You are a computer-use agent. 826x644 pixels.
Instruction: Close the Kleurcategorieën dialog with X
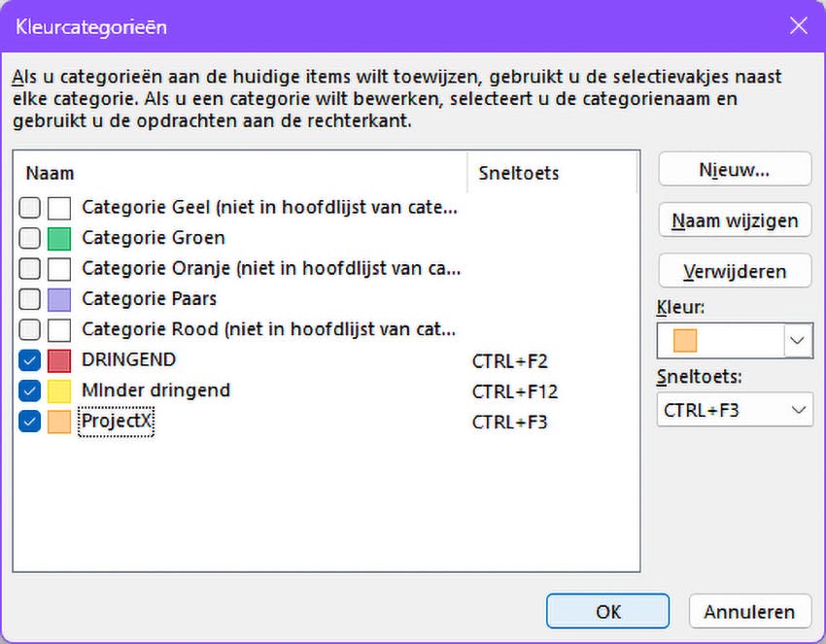click(799, 26)
